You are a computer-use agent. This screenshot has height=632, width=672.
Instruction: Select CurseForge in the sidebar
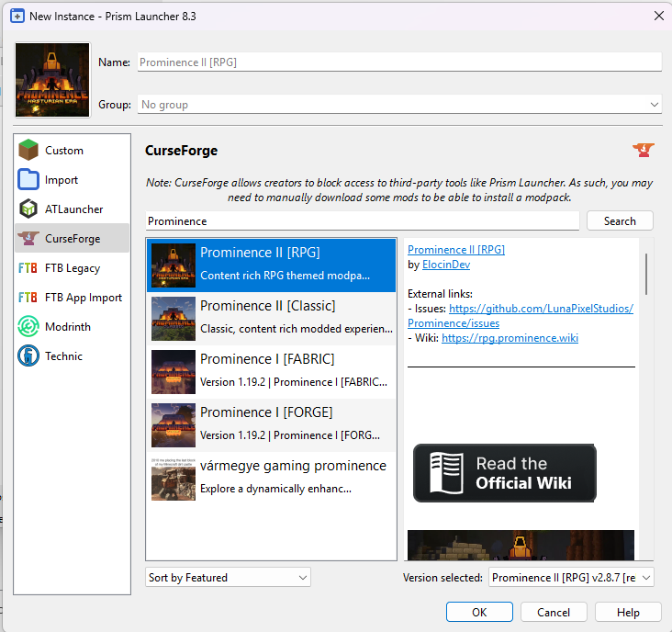coord(72,239)
